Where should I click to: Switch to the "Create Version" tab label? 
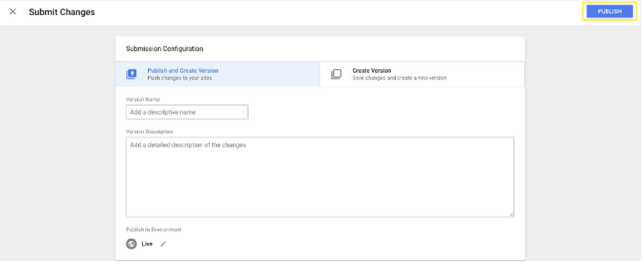point(372,71)
